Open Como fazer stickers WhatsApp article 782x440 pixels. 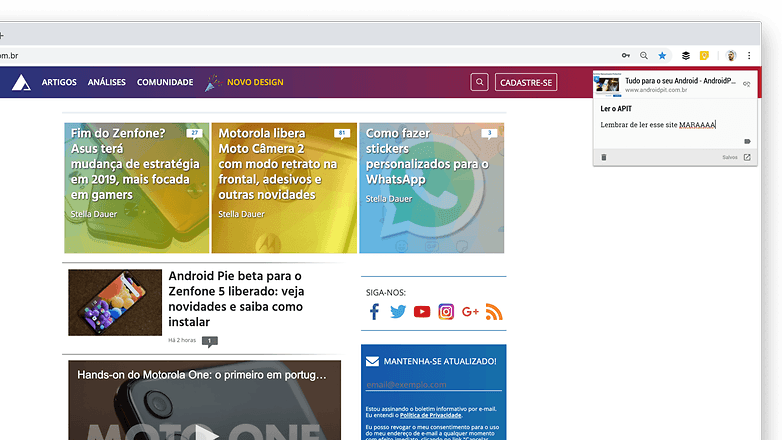[x=432, y=188]
